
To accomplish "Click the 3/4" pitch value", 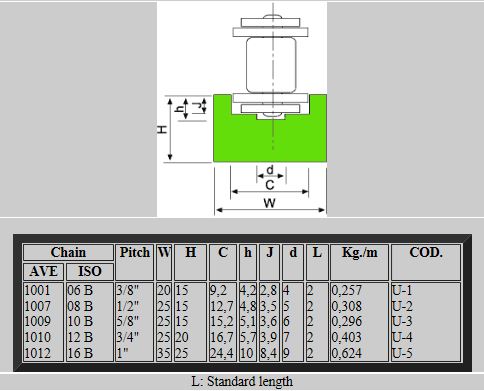I will [127, 337].
